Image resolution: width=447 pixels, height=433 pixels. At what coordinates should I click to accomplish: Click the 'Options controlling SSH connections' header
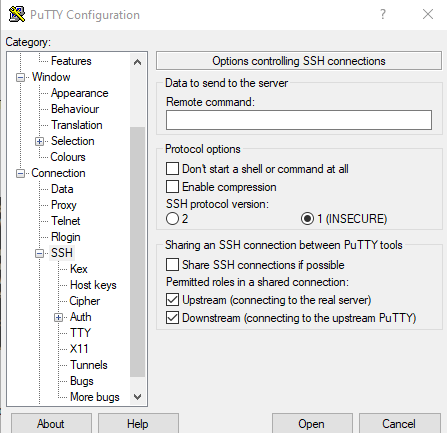[299, 61]
